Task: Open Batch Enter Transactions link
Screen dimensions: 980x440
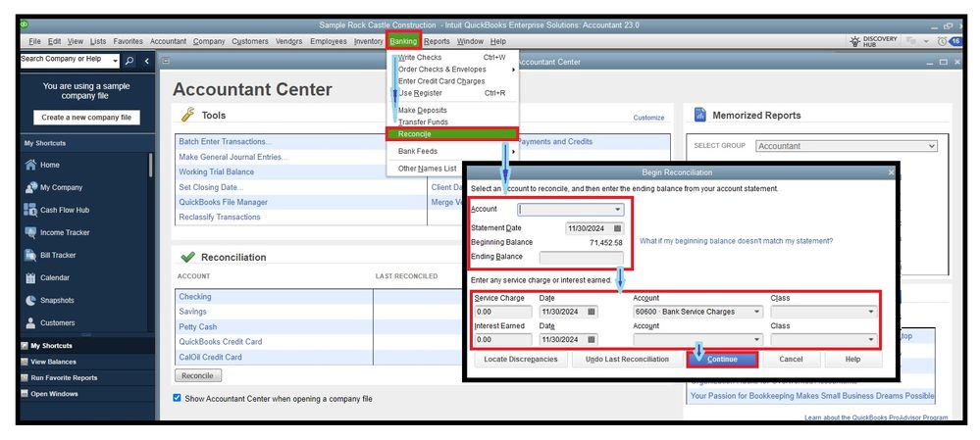Action: point(226,142)
